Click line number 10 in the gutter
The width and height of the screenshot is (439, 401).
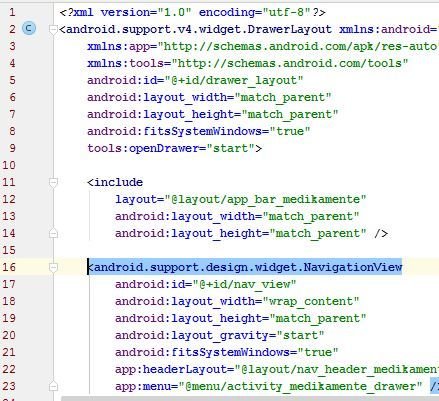tap(9, 165)
